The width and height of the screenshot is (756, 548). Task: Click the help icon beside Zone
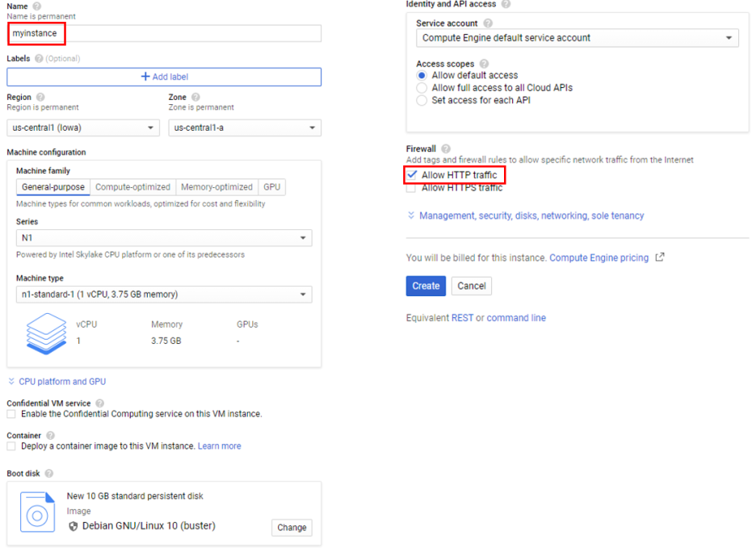pos(195,97)
